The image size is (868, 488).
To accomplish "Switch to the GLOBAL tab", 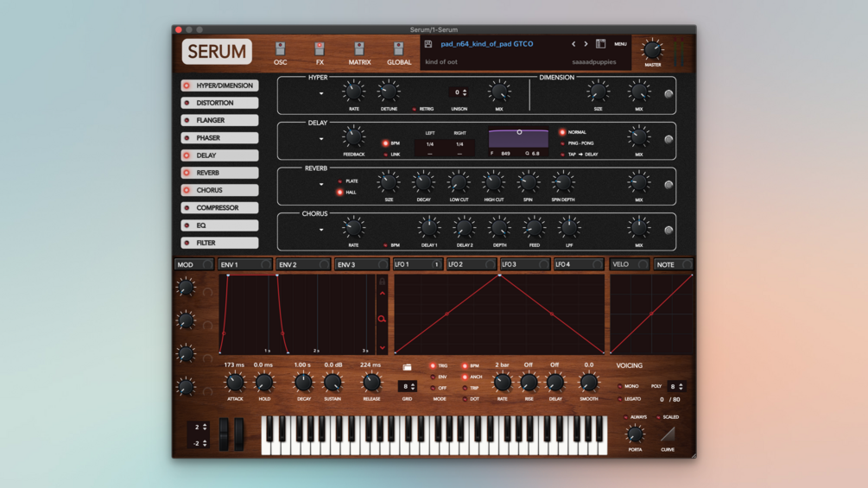I will point(398,54).
